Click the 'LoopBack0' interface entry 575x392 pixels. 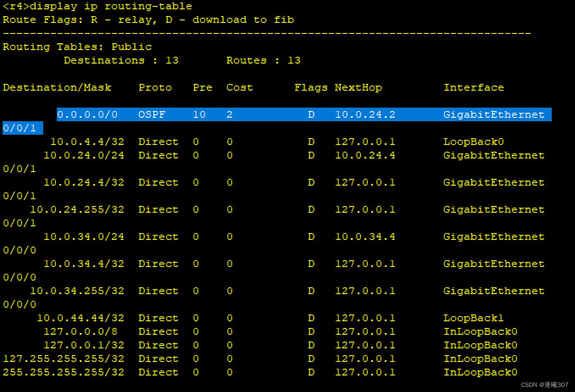click(x=474, y=142)
